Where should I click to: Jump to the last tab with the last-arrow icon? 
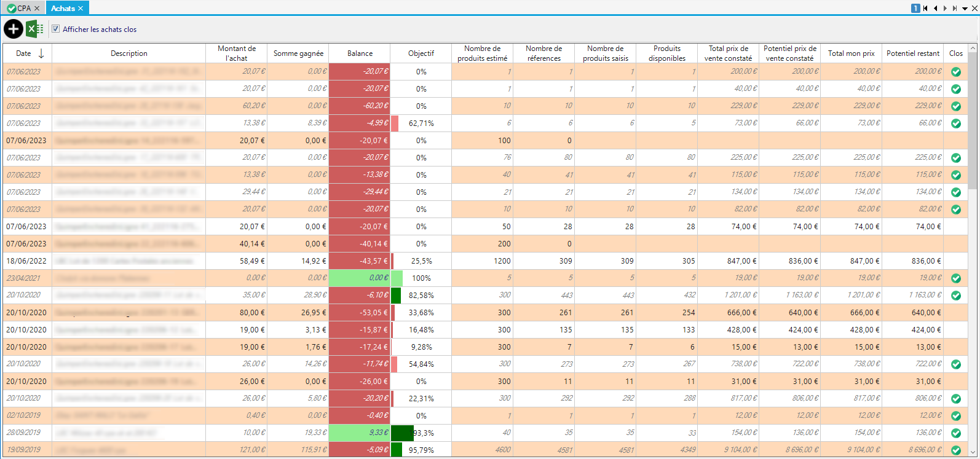955,8
